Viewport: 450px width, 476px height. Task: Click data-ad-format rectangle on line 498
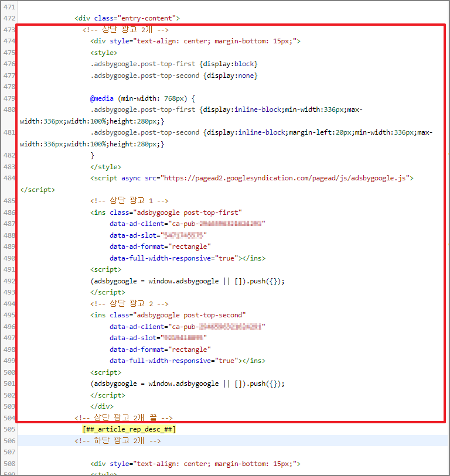(160, 350)
